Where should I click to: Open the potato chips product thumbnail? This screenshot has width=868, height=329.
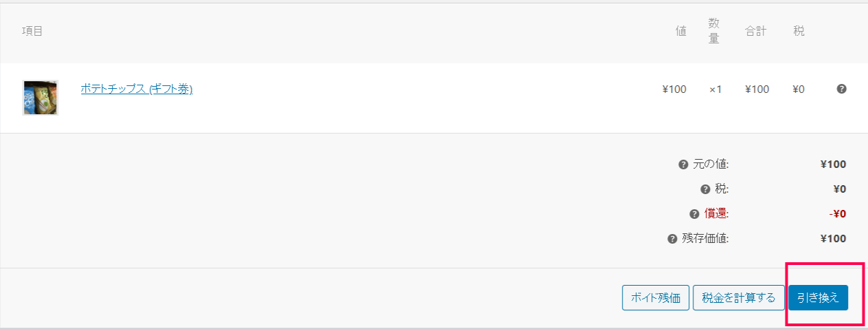click(41, 98)
